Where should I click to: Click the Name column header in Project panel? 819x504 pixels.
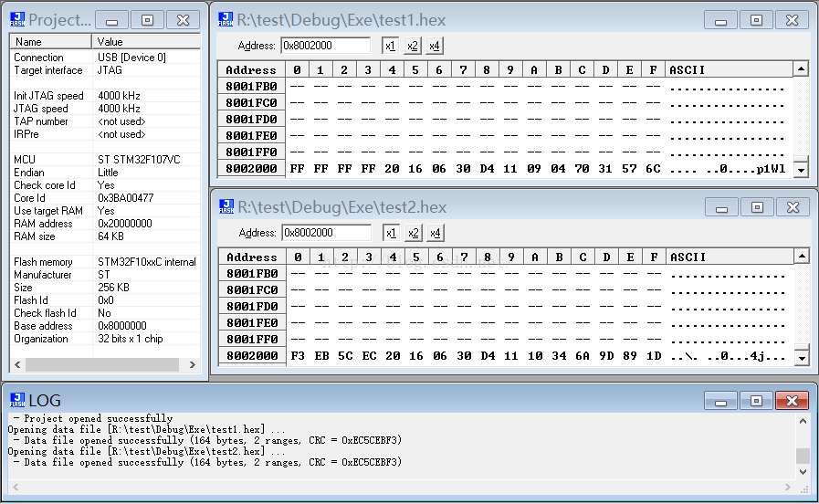pyautogui.click(x=50, y=42)
